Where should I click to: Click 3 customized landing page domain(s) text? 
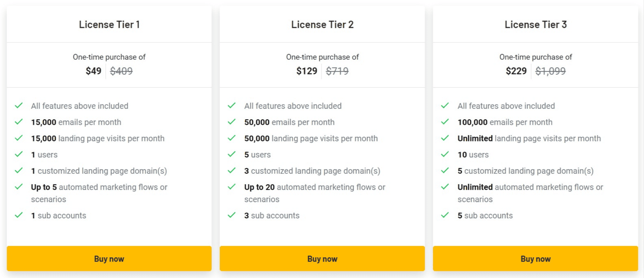[312, 171]
